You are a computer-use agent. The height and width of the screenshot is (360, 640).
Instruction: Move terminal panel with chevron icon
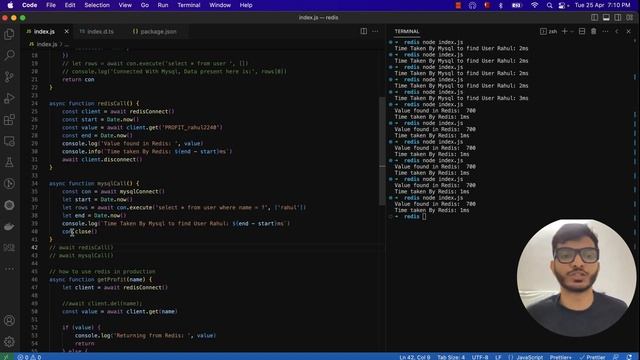click(617, 31)
